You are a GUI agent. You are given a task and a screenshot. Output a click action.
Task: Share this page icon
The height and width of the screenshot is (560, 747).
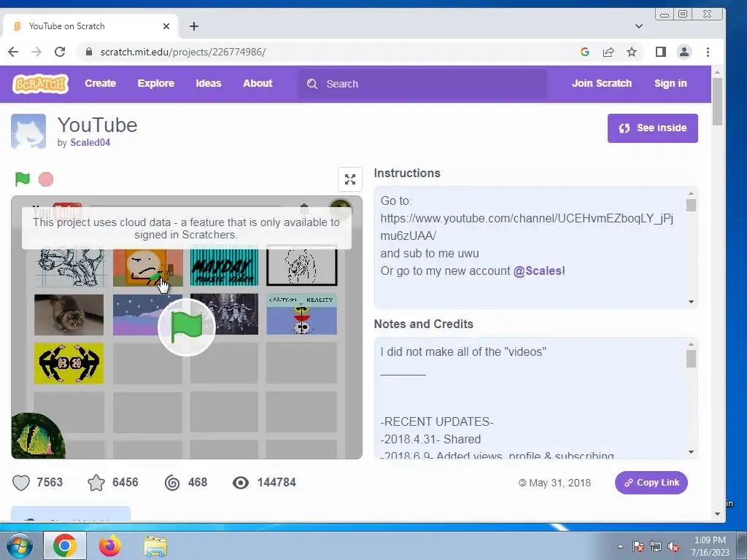point(608,52)
